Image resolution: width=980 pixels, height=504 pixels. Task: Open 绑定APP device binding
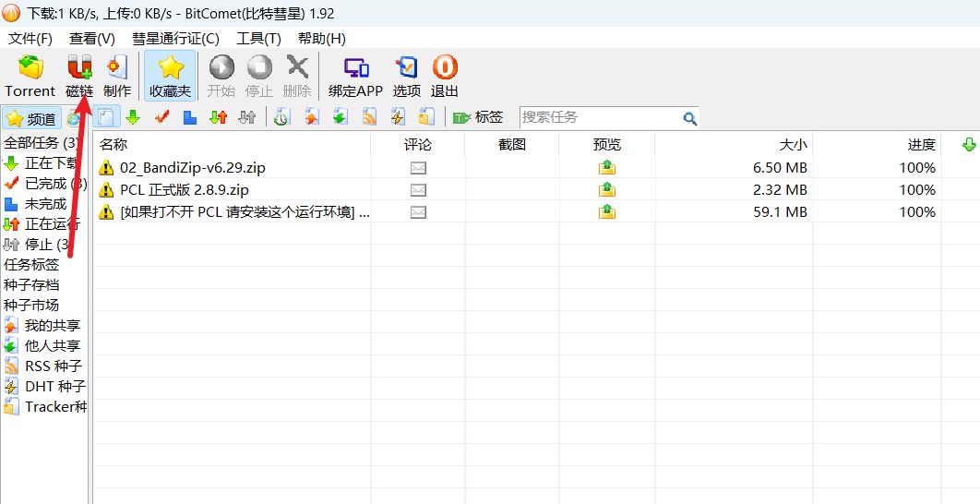click(x=355, y=76)
